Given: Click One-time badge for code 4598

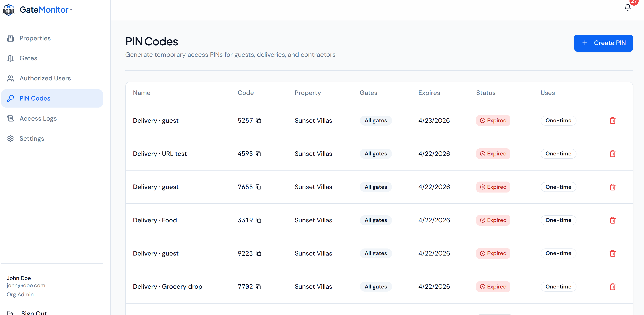Looking at the screenshot, I should [558, 154].
